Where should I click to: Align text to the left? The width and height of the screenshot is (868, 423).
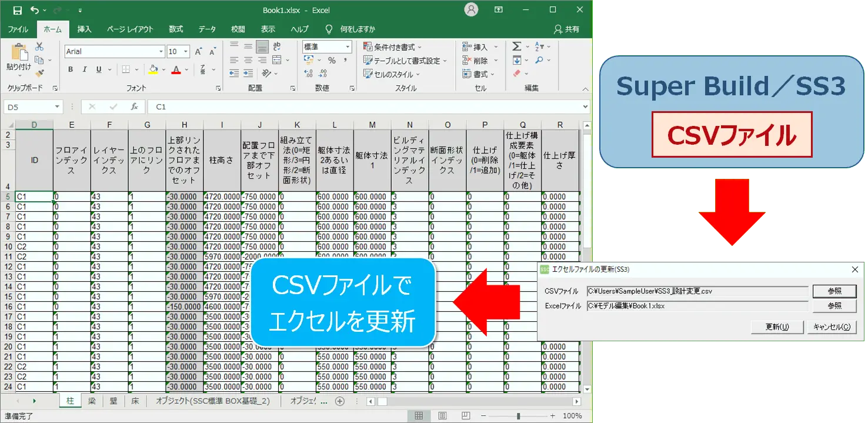click(234, 60)
